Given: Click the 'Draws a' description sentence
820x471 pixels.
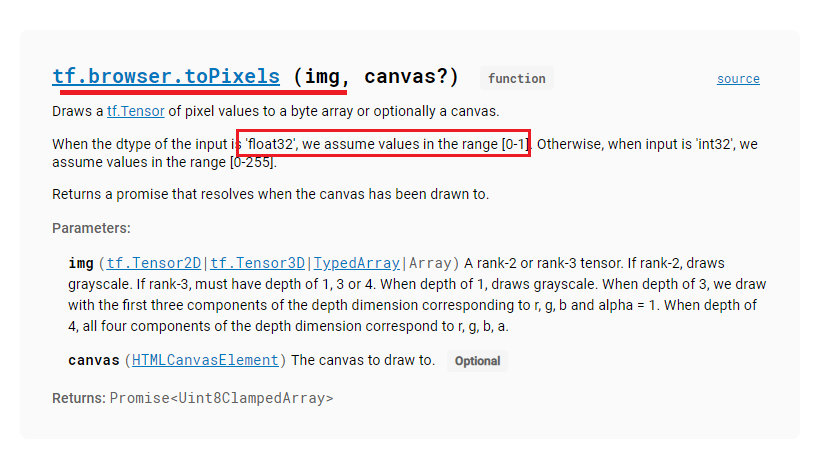Looking at the screenshot, I should (276, 111).
